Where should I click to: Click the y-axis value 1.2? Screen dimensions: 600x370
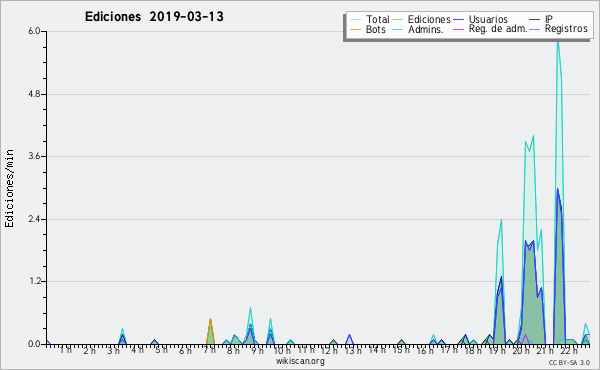point(34,282)
